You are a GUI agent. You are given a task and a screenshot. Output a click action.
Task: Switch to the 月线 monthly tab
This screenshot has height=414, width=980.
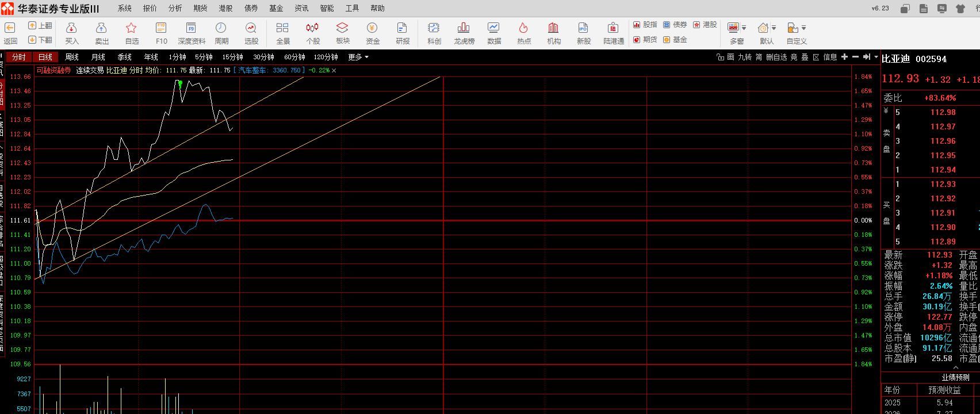[98, 57]
